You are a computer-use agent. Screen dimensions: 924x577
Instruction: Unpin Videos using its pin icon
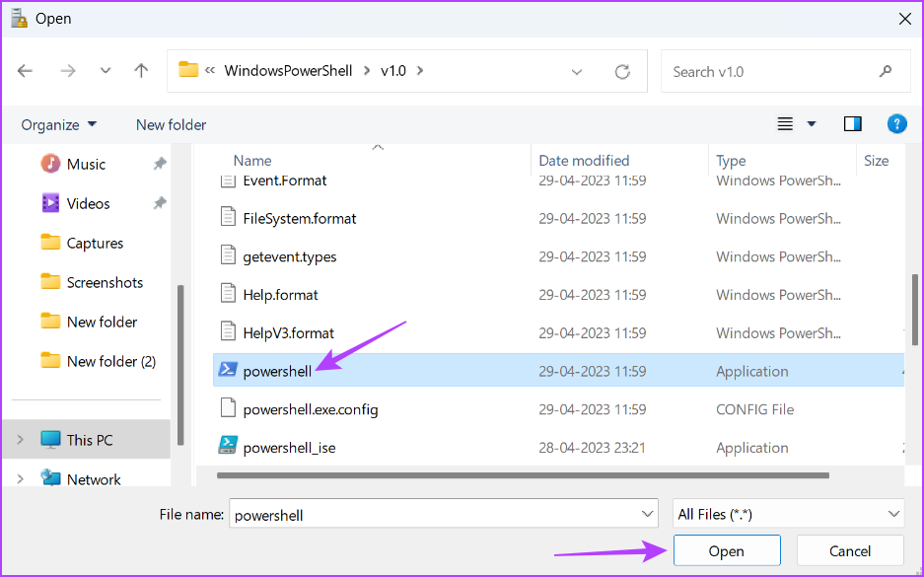point(160,203)
